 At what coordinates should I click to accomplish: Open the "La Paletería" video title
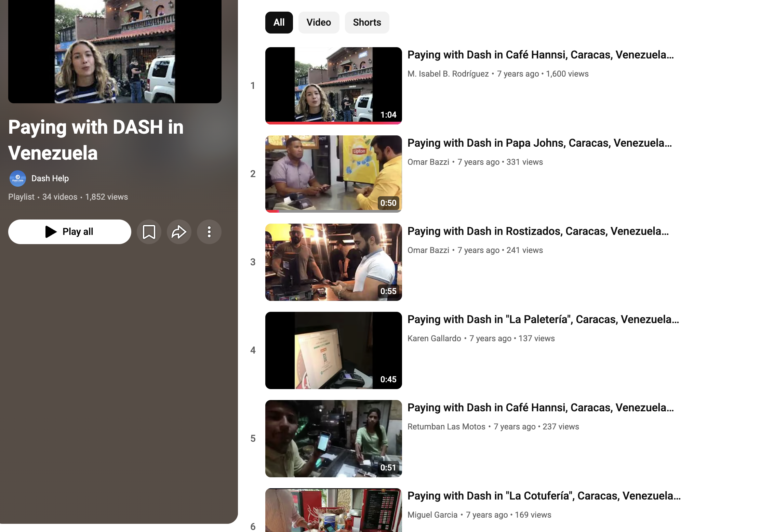click(x=543, y=319)
